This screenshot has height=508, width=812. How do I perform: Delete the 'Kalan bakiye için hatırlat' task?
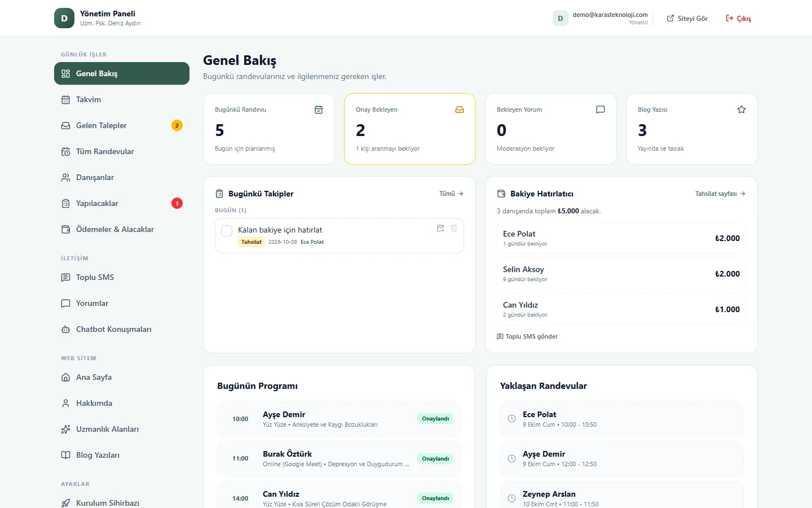454,228
